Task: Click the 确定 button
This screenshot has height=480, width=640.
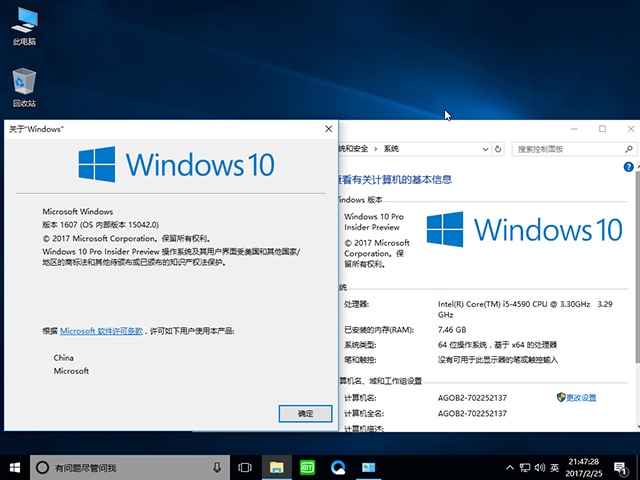Action: click(306, 413)
